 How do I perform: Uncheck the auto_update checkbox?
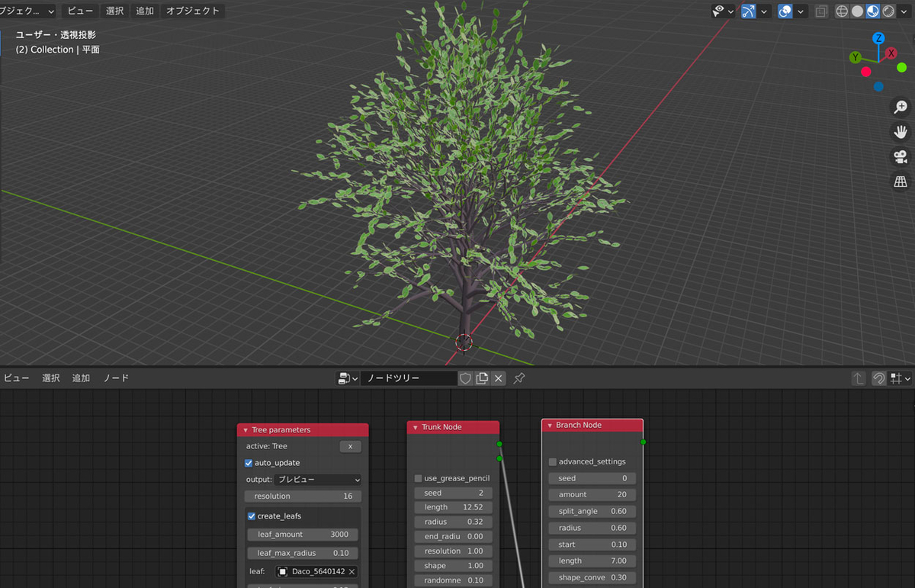[249, 463]
